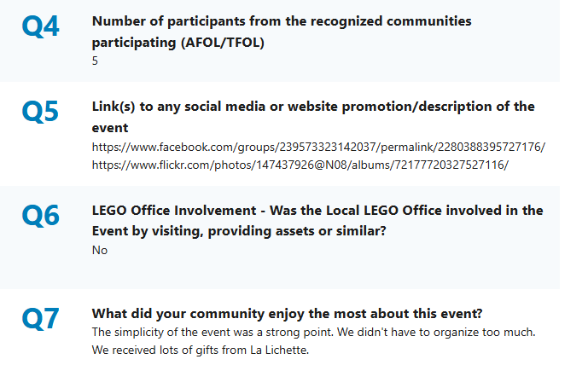Image resolution: width=588 pixels, height=365 pixels.
Task: Click the sentence mentioning La Lichette gifts
Action: [x=201, y=350]
